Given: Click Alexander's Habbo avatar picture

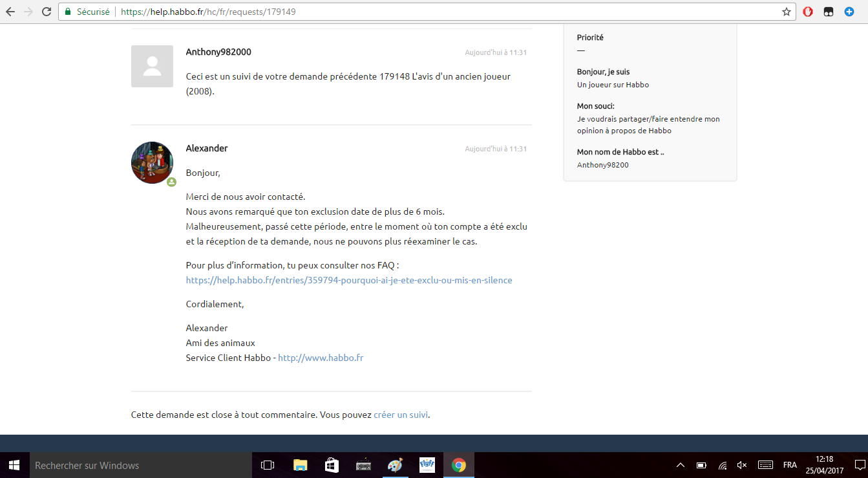Looking at the screenshot, I should coord(152,163).
